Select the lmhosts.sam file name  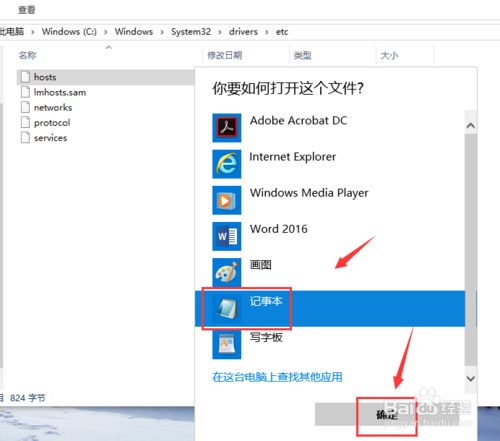tap(60, 92)
